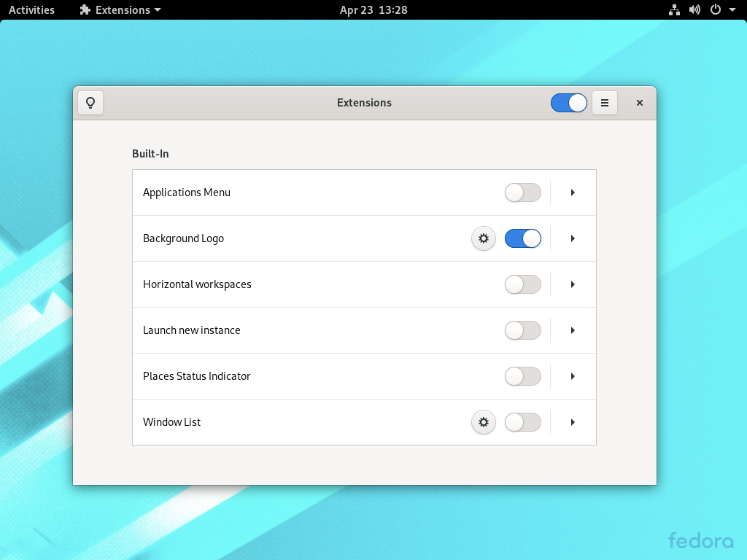747x560 pixels.
Task: Expand the Places Status Indicator row
Action: click(x=572, y=376)
